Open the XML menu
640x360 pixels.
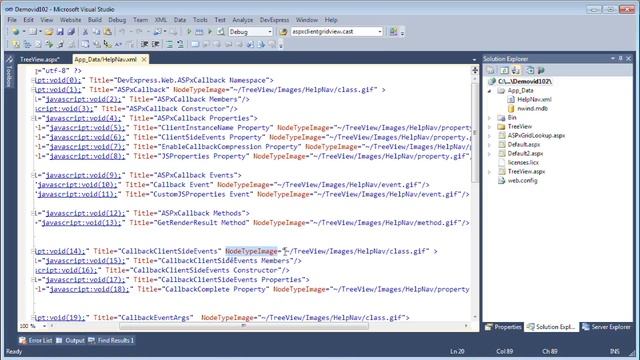pos(160,20)
